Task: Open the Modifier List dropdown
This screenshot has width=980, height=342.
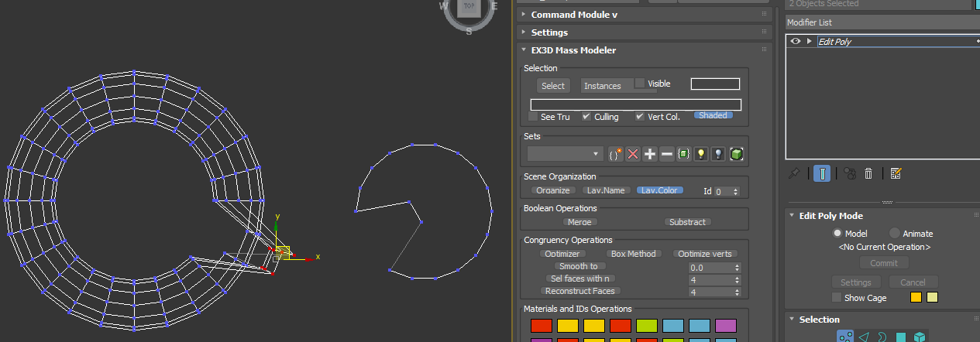Action: (882, 22)
